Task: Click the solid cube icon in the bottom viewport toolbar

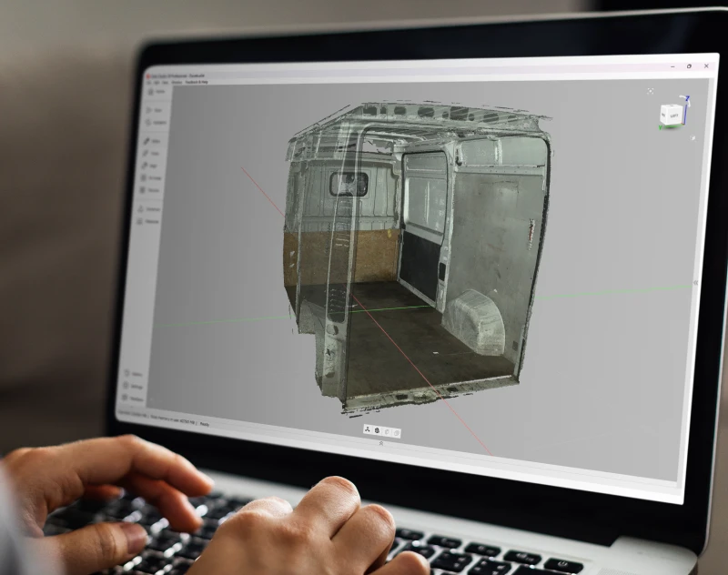Action: coord(377,430)
